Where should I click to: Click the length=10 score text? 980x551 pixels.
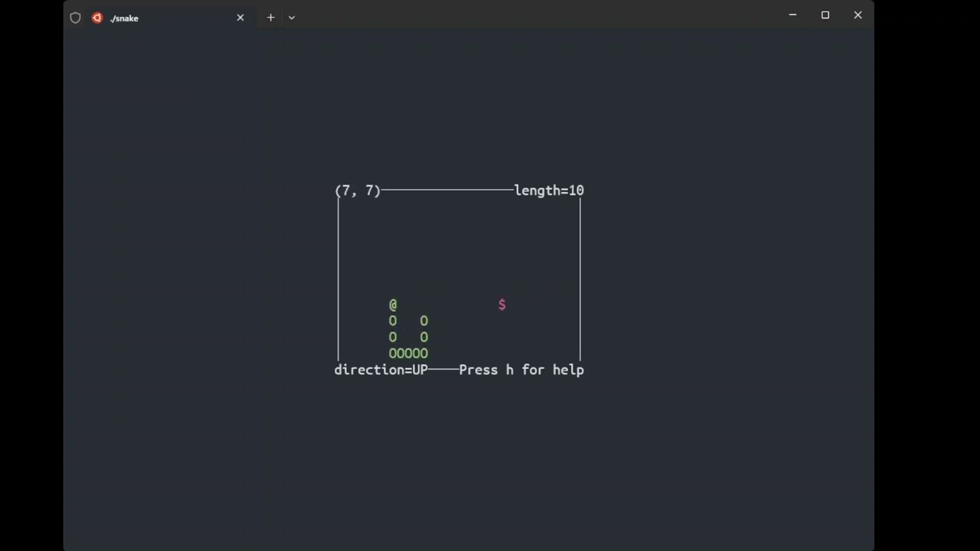point(549,191)
